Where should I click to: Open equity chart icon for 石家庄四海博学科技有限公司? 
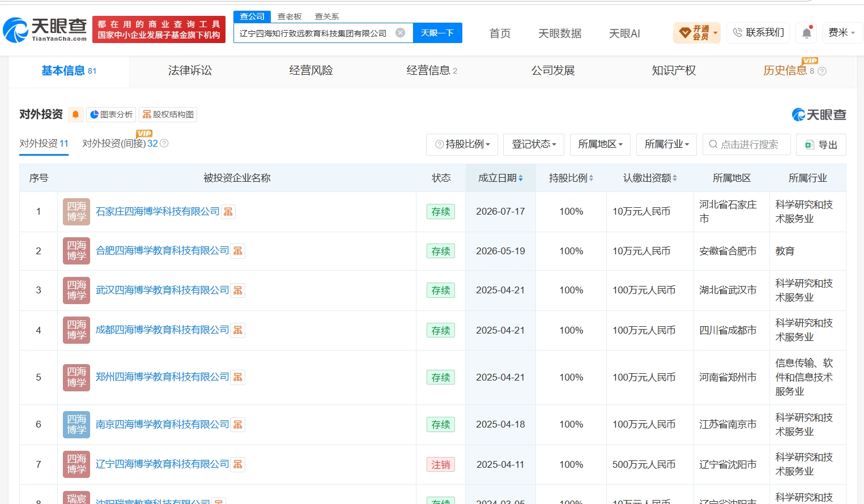[x=228, y=212]
